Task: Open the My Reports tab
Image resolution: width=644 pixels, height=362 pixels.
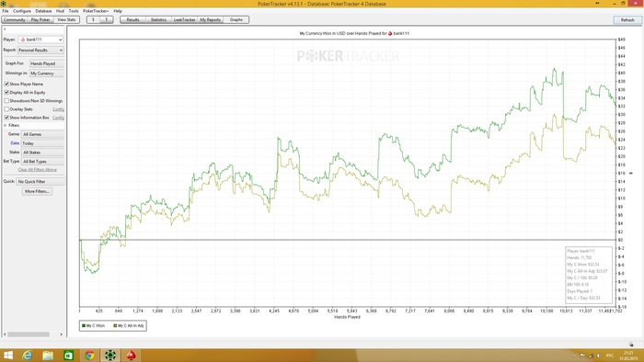Action: coord(211,19)
